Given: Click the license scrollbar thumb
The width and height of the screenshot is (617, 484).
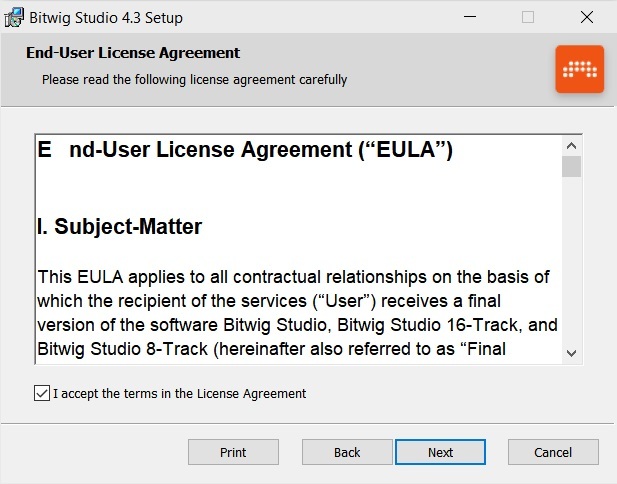Looking at the screenshot, I should pos(571,166).
